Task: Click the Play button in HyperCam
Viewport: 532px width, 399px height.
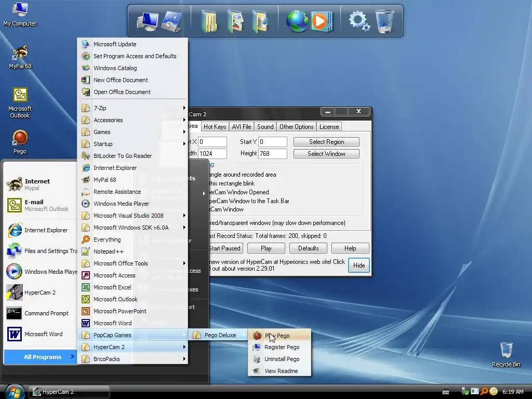Action: click(266, 248)
